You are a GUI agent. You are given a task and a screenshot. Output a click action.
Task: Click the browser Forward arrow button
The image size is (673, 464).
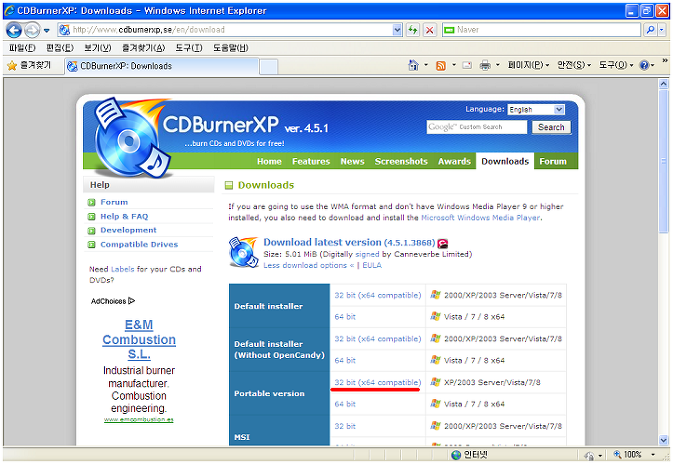pyautogui.click(x=32, y=30)
